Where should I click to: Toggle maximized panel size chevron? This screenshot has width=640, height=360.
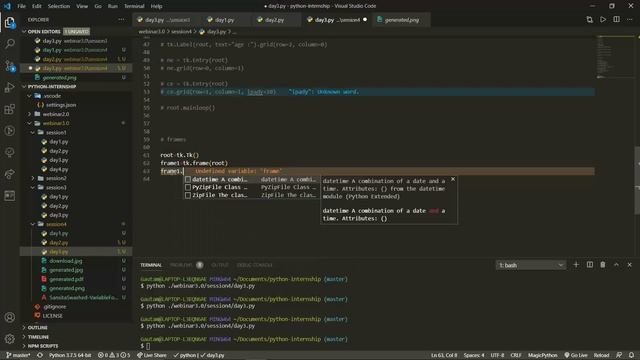pyautogui.click(x=616, y=265)
